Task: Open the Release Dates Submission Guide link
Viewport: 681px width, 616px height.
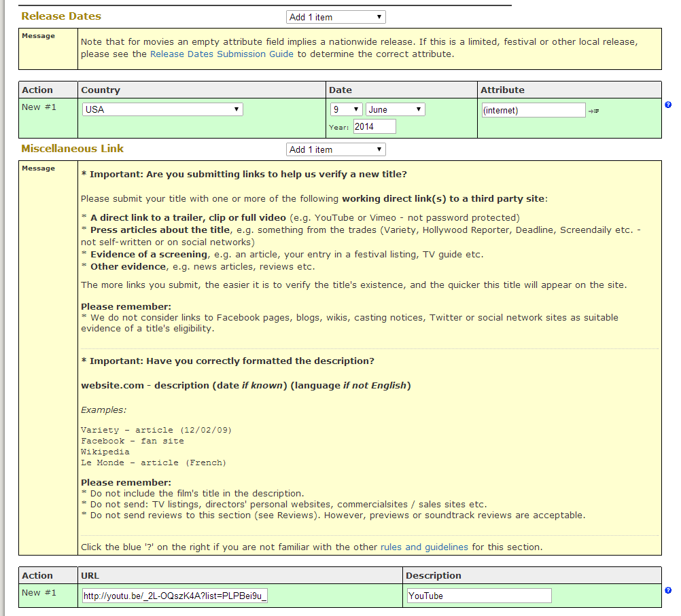Action: [222, 54]
